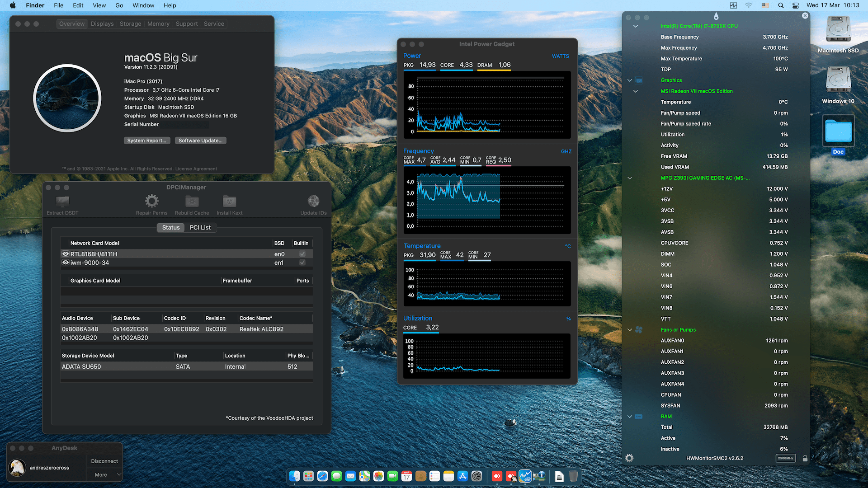Open Mail from the Dock
This screenshot has height=488, width=868.
[350, 476]
